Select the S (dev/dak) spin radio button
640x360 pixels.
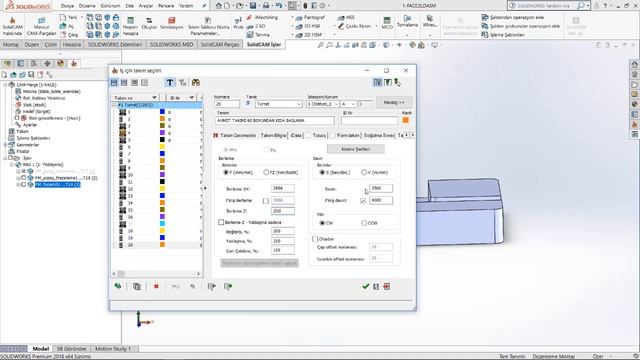pos(322,173)
